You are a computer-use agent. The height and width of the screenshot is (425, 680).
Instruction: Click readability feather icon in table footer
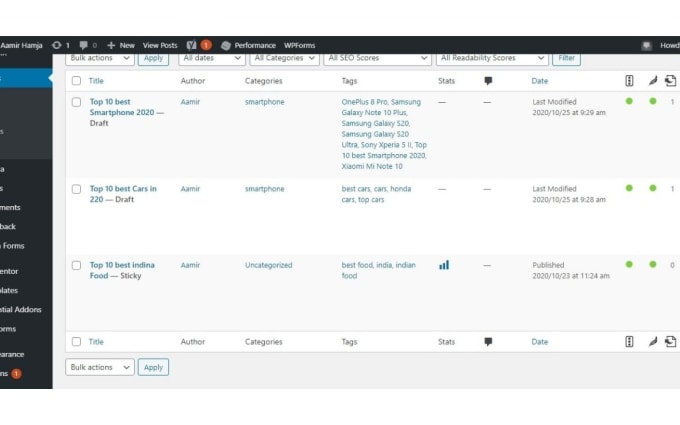653,342
